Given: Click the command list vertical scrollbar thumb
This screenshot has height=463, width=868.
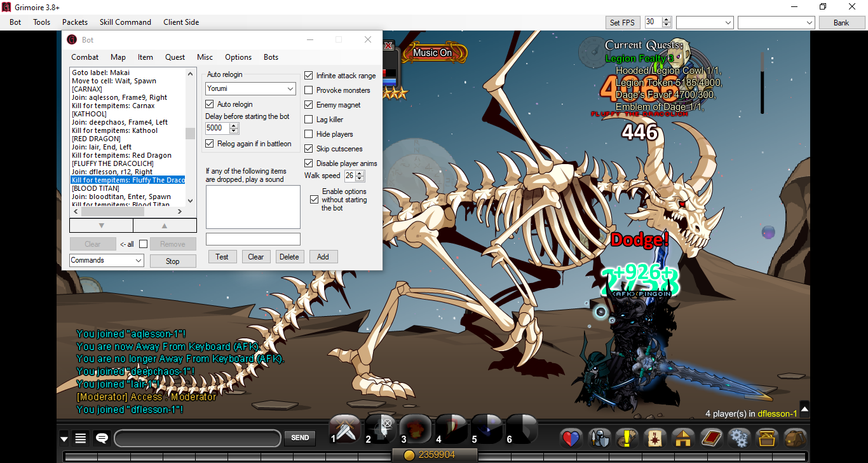Looking at the screenshot, I should pyautogui.click(x=190, y=133).
